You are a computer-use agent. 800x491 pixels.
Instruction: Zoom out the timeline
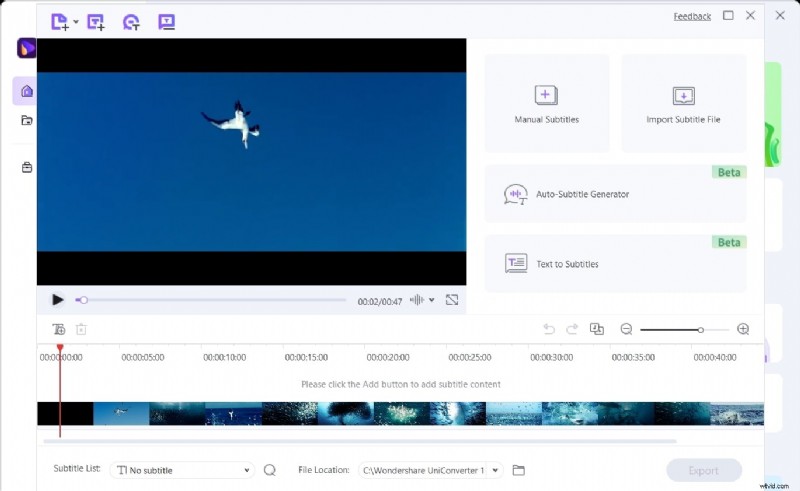626,329
